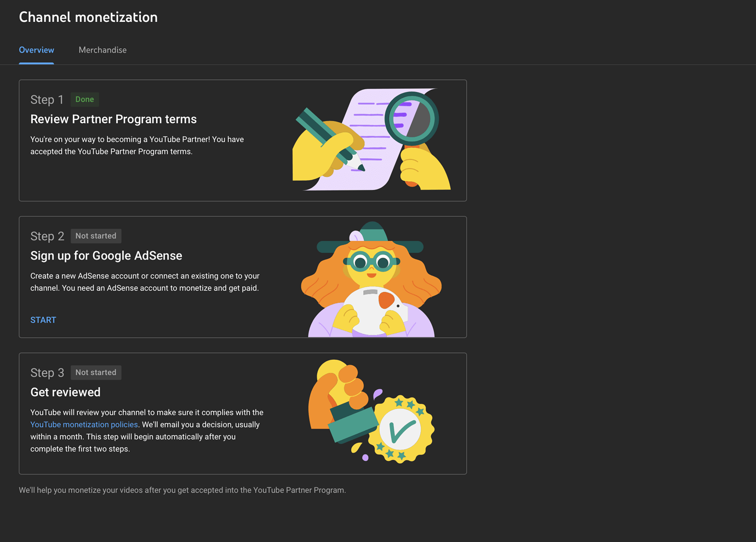
Task: Click the magnifying glass in Step 1 illustration
Action: coord(411,119)
